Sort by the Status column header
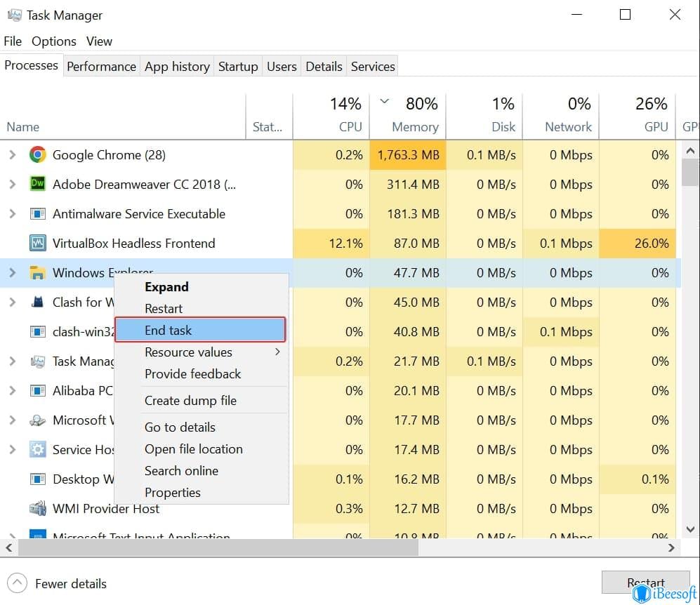Screen dimensions: 700x605 (x=269, y=116)
